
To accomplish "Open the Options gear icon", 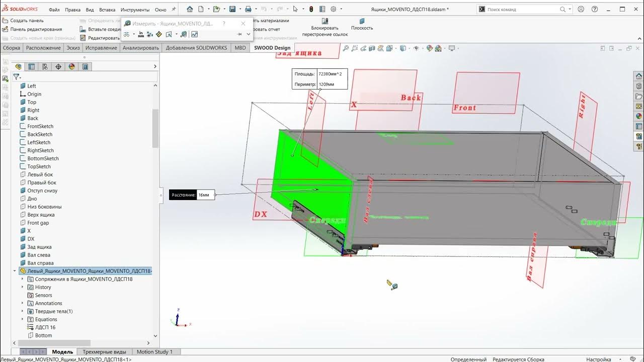I will (x=333, y=9).
